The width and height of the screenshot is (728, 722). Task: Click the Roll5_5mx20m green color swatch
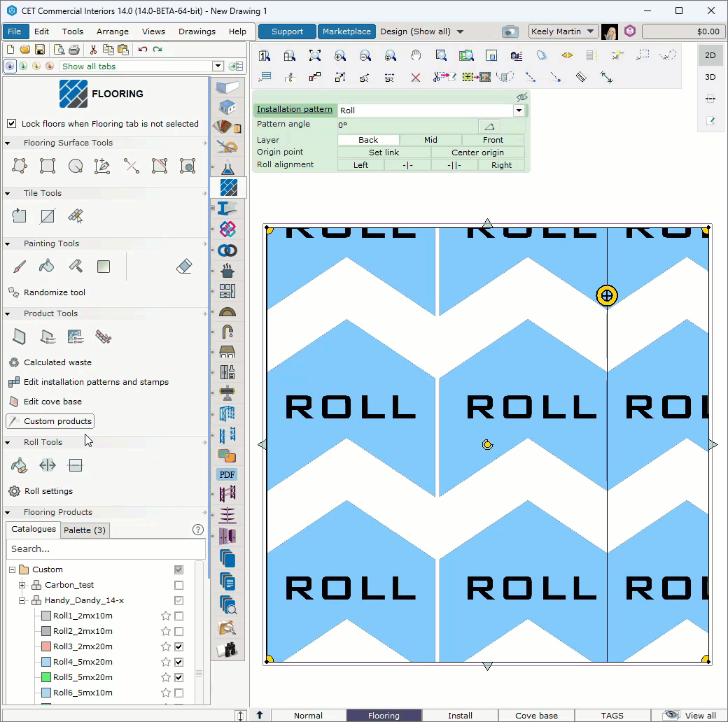(x=46, y=677)
